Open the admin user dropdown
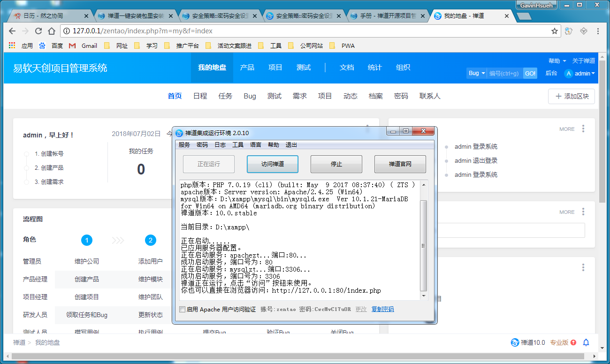This screenshot has width=610, height=364. 580,73
